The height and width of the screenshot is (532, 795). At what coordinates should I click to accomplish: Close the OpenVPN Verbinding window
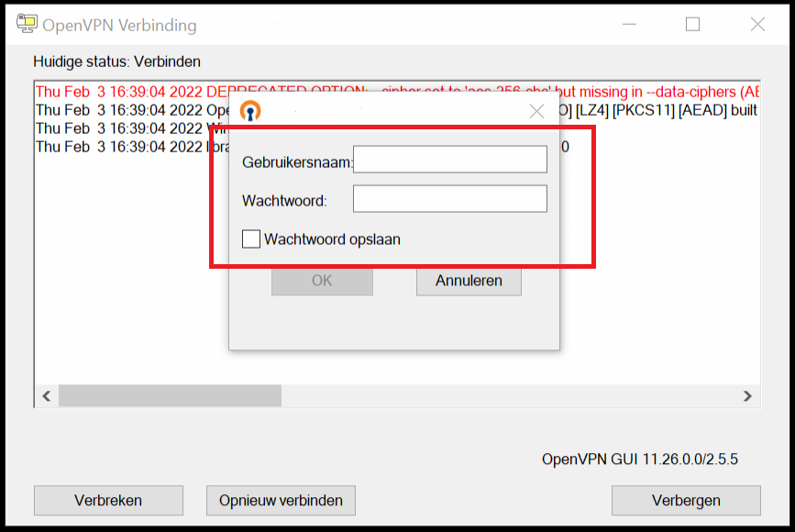coord(757,25)
